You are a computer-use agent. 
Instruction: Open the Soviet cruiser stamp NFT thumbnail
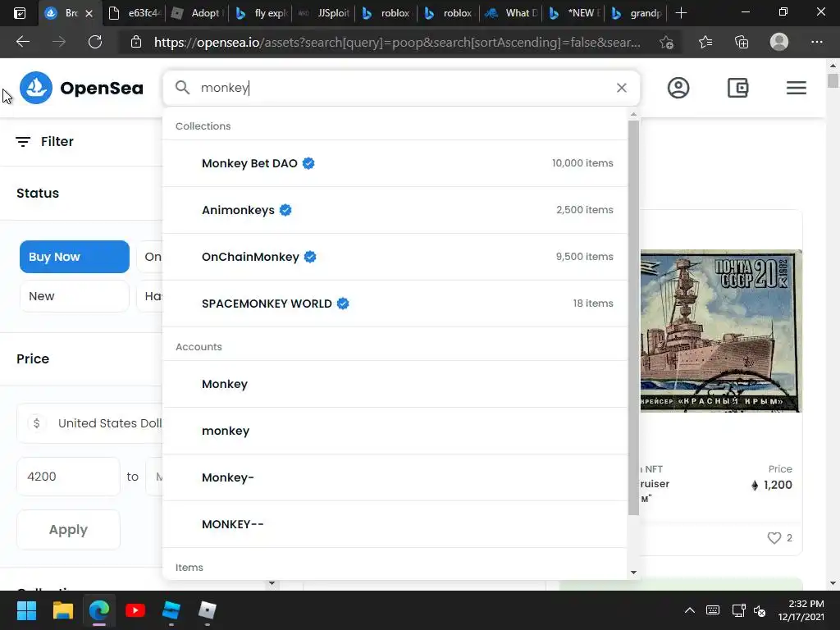point(721,331)
